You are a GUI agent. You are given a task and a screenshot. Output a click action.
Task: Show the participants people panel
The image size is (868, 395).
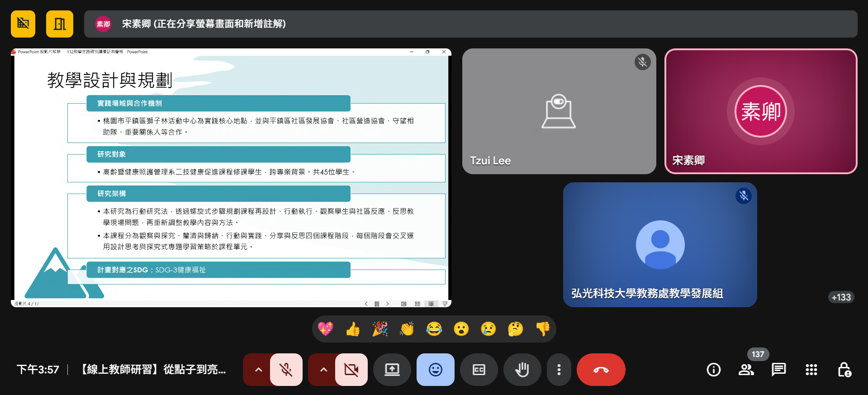746,370
